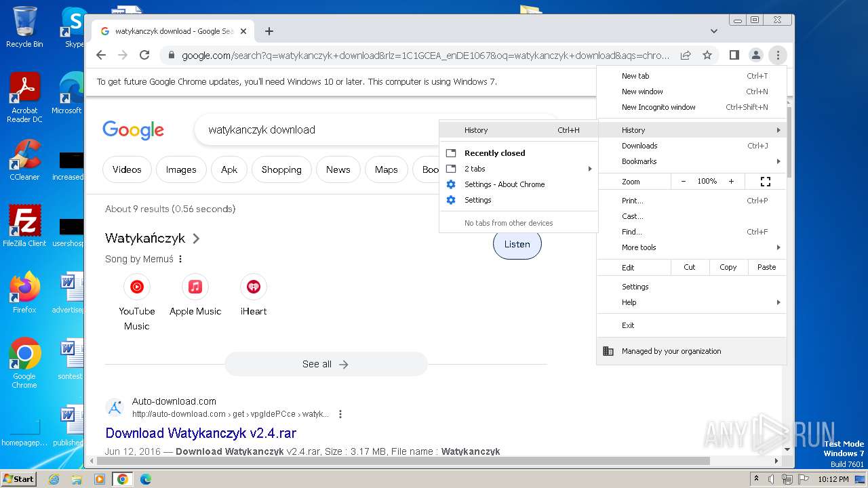
Task: Select Cast menu item
Action: (692, 216)
